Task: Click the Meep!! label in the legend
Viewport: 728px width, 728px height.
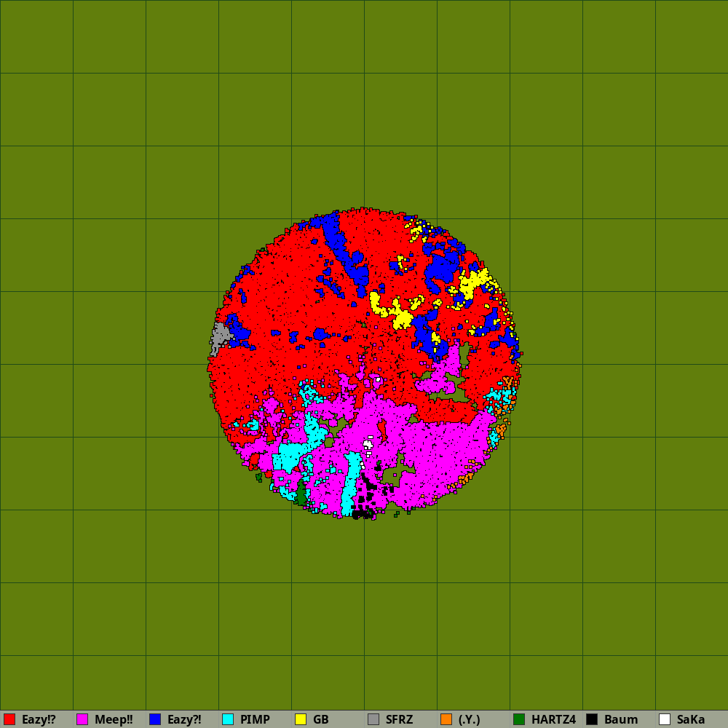Action: (114, 719)
